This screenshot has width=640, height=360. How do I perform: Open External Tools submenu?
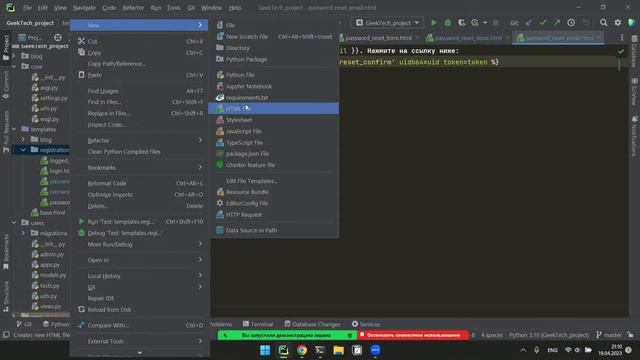(140, 341)
